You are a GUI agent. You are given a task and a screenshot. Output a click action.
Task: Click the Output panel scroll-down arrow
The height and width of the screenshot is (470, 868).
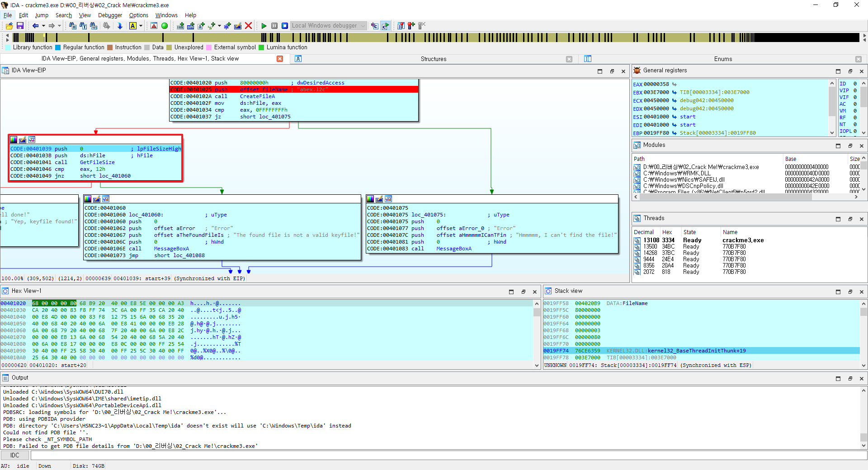[863, 445]
